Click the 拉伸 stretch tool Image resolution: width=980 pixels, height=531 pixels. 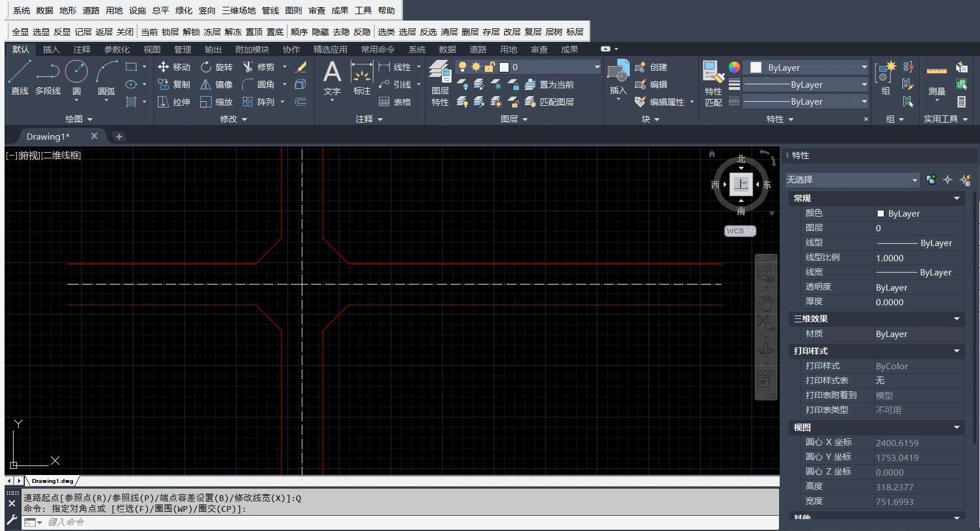[x=174, y=102]
